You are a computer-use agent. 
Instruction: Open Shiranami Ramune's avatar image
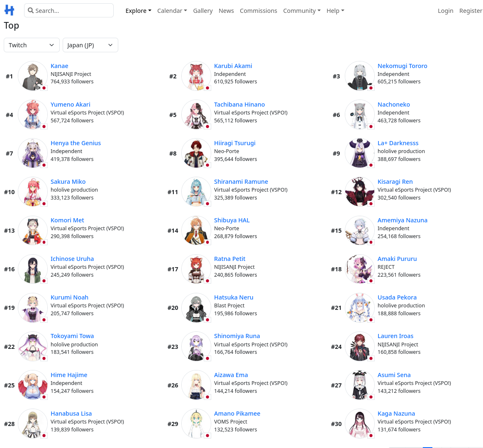[x=196, y=192]
